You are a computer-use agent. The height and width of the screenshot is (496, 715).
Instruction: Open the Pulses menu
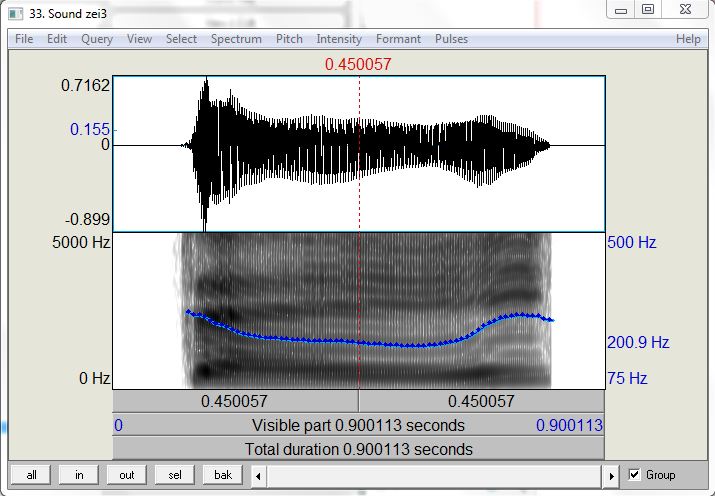point(451,39)
